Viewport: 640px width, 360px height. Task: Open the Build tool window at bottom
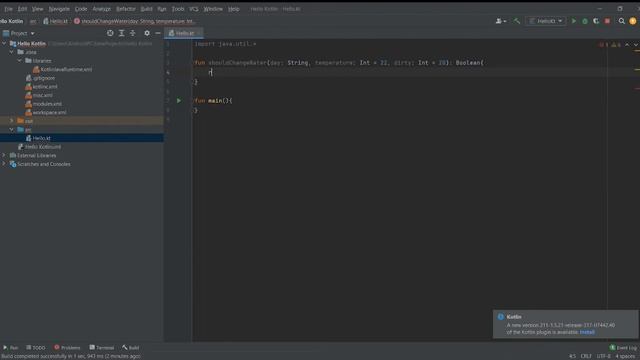click(x=131, y=347)
